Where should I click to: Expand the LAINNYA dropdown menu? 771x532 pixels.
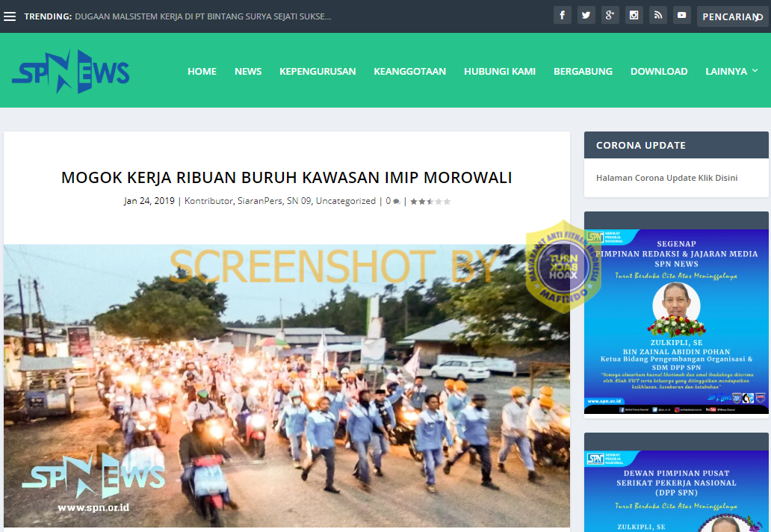[x=731, y=71]
